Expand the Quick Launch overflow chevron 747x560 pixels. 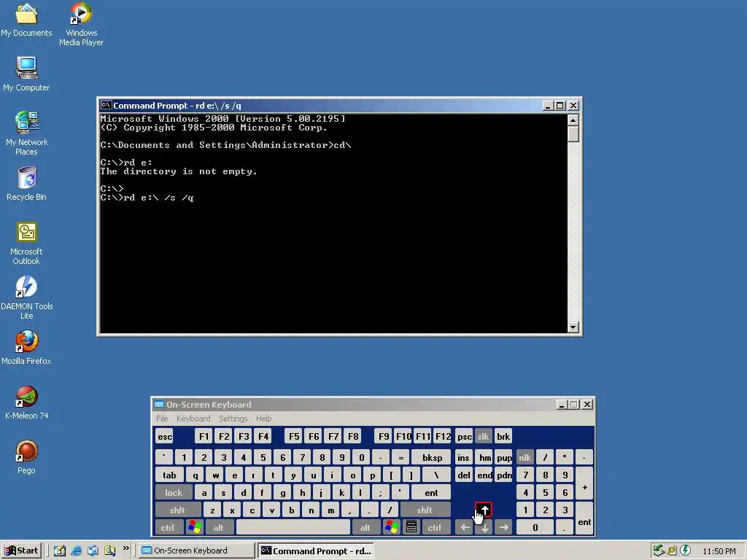(x=125, y=548)
